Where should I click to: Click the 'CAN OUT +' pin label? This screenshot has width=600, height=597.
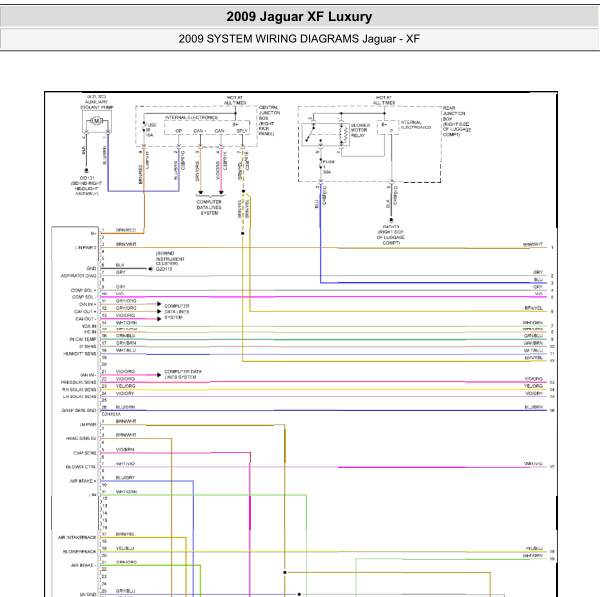coord(85,312)
